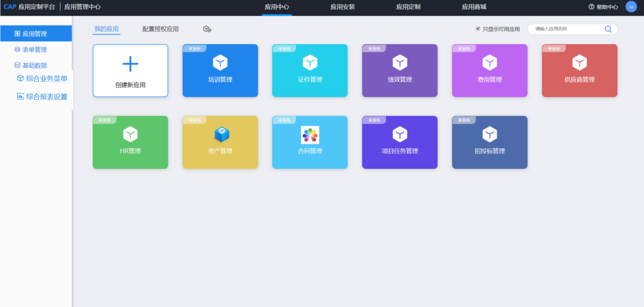Select the 我的应用 tab
This screenshot has height=307, width=644.
coord(107,29)
